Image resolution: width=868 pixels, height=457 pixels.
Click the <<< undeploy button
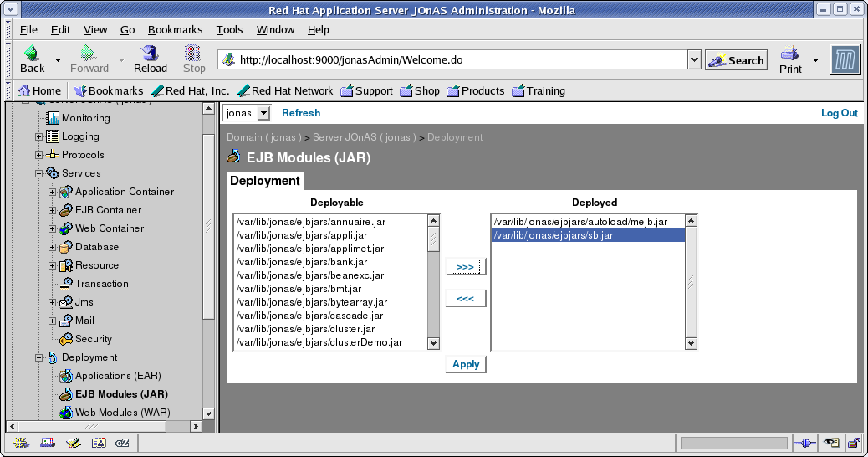point(466,299)
